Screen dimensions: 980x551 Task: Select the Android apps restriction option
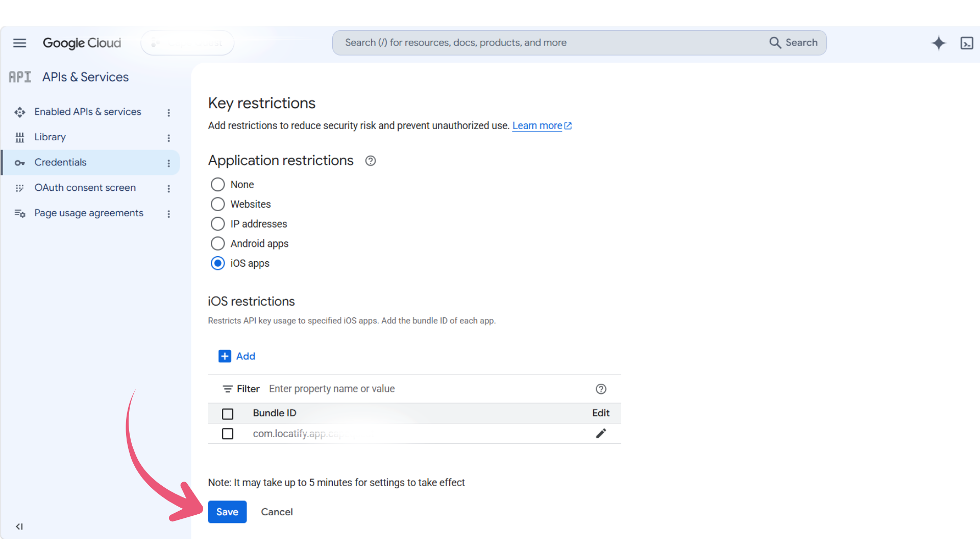pyautogui.click(x=218, y=244)
